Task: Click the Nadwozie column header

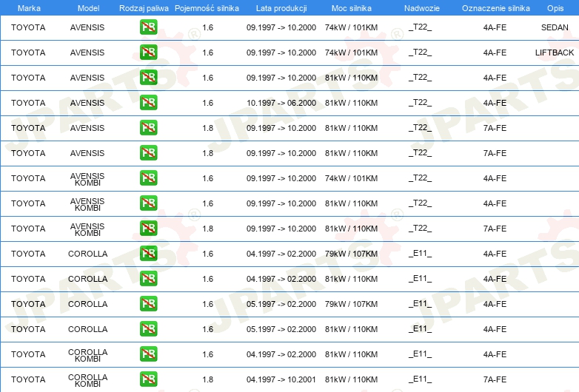Action: 421,7
